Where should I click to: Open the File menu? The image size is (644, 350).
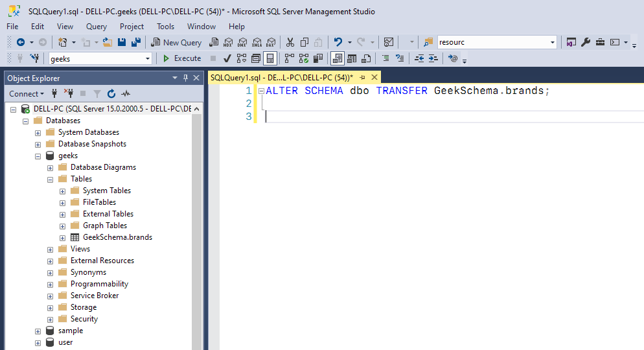[12, 27]
